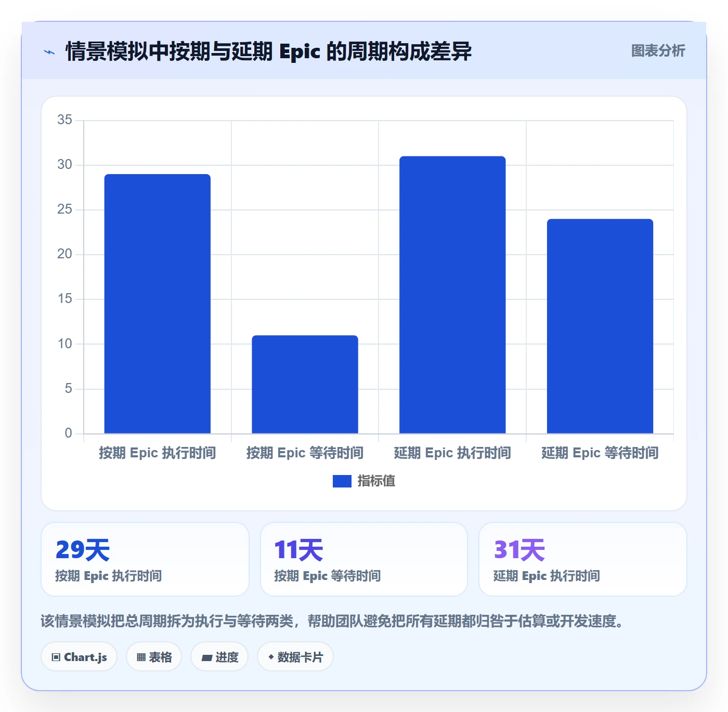
Task: Click the card label 延期 Epic 执行时间 under 31天
Action: click(547, 576)
